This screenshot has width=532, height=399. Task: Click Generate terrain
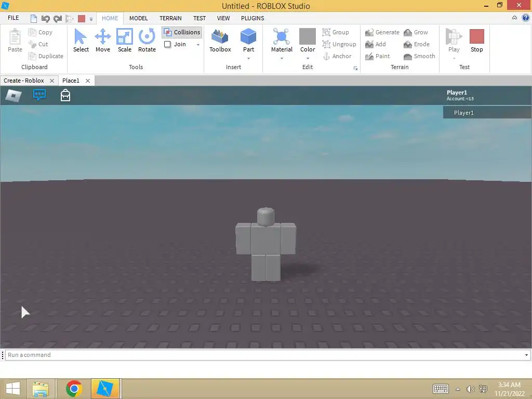click(x=382, y=32)
